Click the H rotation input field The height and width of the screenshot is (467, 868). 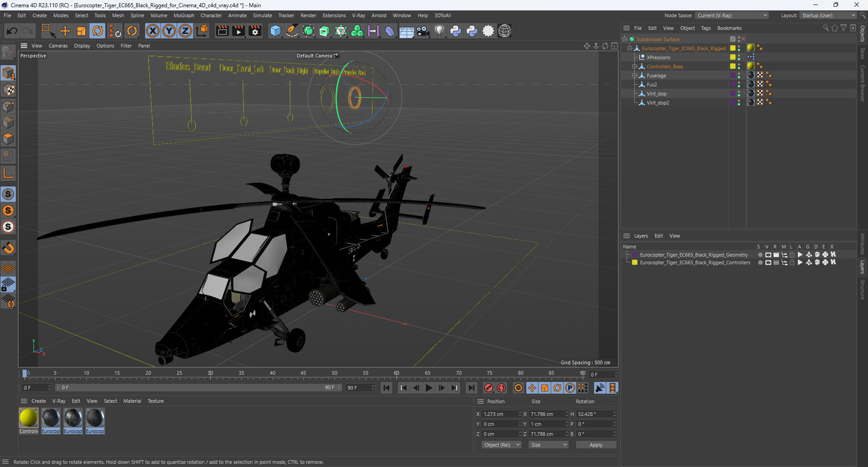[x=596, y=414]
